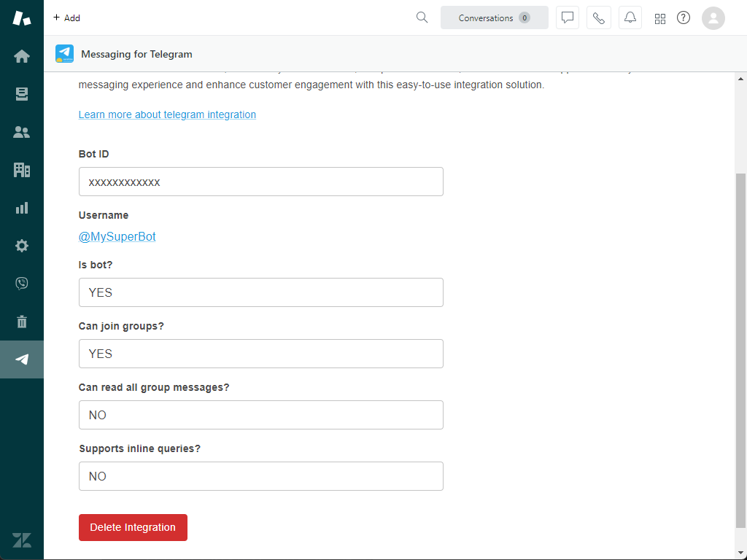Click the Bot ID input field
Image resolution: width=747 pixels, height=560 pixels.
click(x=260, y=182)
